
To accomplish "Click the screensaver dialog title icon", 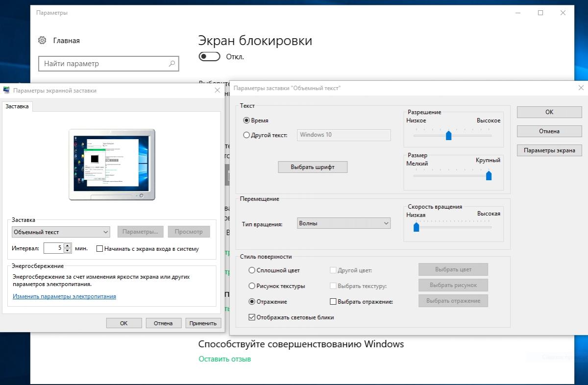I will click(x=6, y=91).
